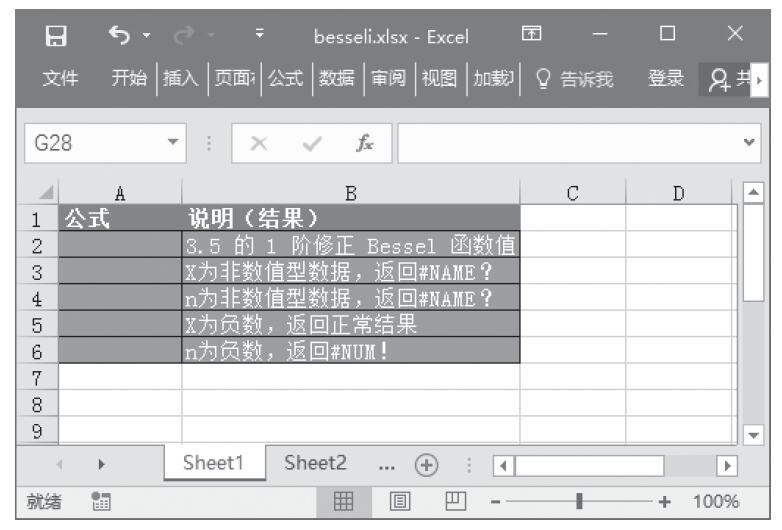Click the Save icon in title bar
This screenshot has height=530, width=782.
point(56,37)
